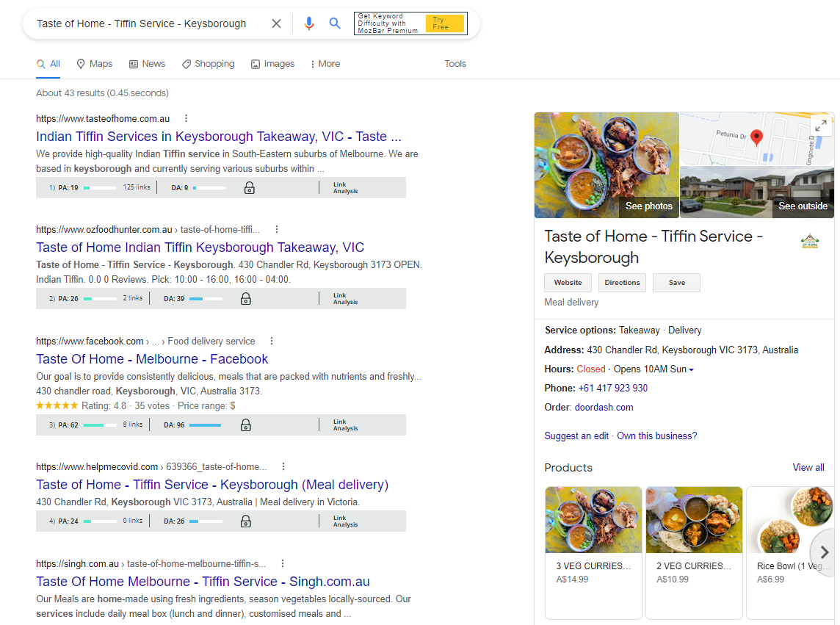
Task: Expand the map with the fullscreen icon
Action: 821,126
